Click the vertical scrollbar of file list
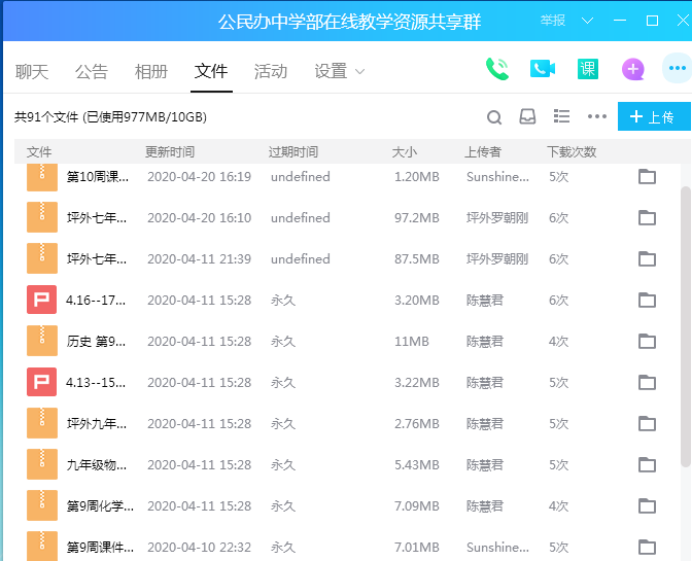This screenshot has height=562, width=693. coord(685,300)
